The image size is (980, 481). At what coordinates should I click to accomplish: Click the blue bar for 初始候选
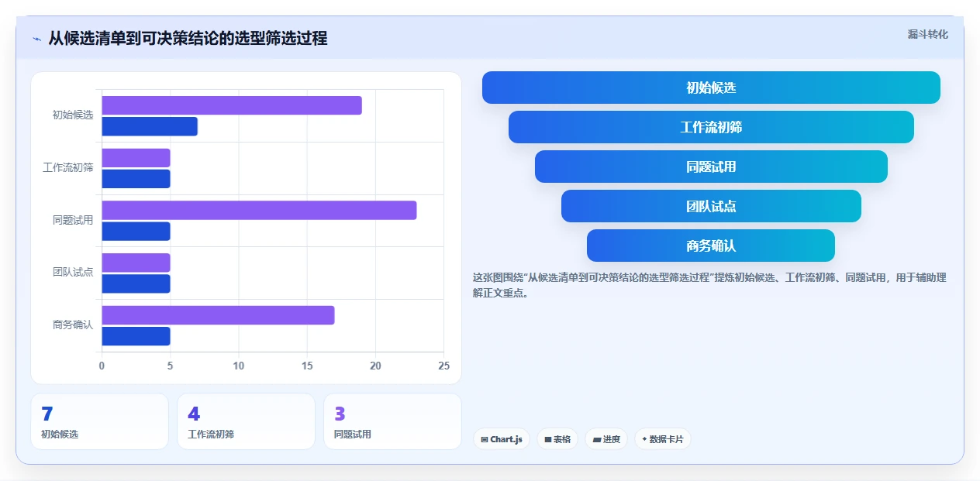coord(150,126)
